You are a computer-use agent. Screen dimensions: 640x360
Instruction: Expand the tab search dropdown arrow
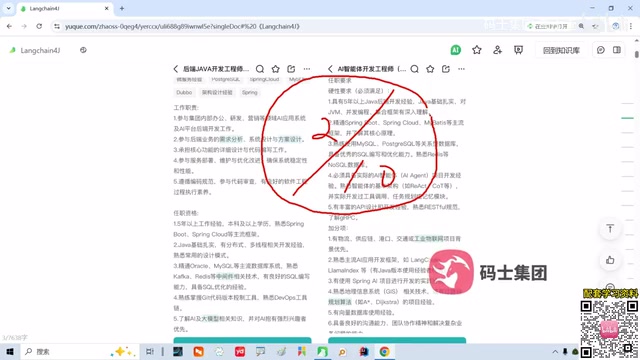[8, 8]
